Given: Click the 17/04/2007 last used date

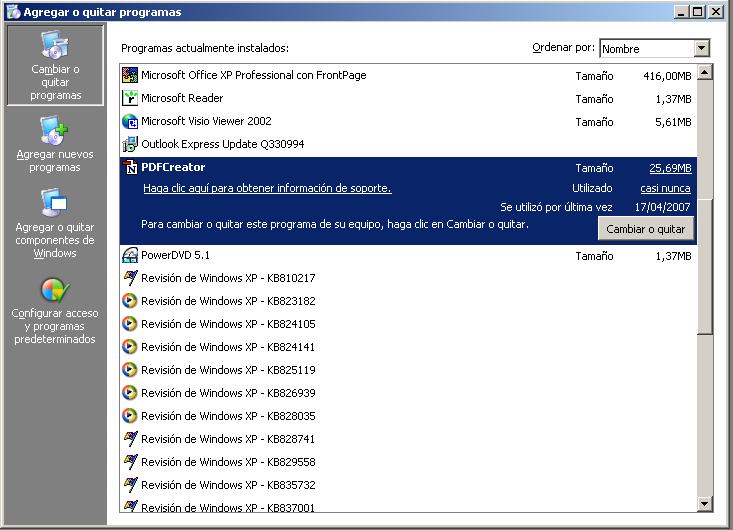Looking at the screenshot, I should (x=662, y=207).
